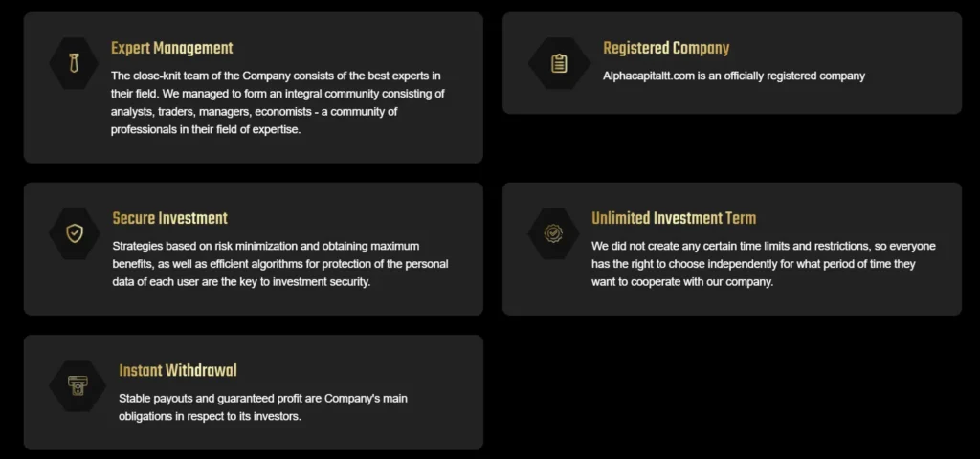The height and width of the screenshot is (459, 980).
Task: Click the close-knit team description paragraph
Action: [x=277, y=102]
